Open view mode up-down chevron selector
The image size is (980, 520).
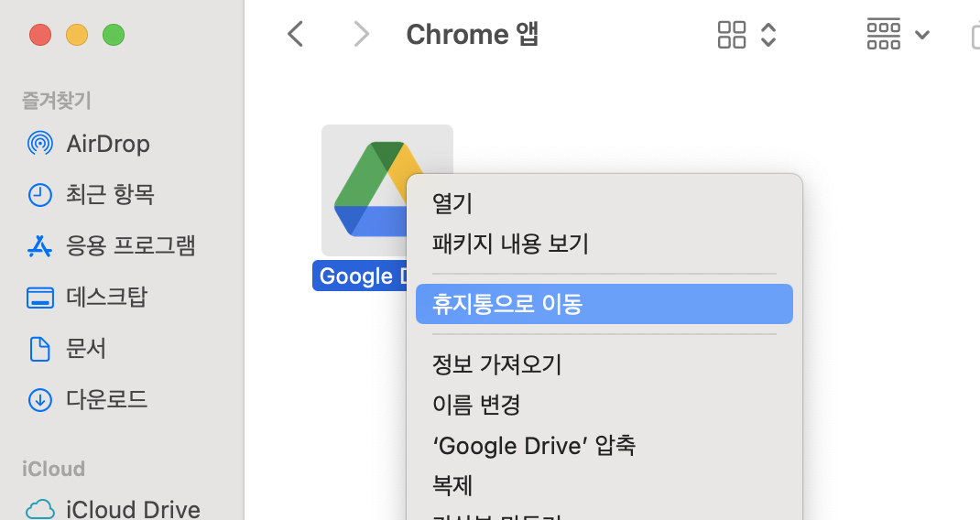pos(768,35)
